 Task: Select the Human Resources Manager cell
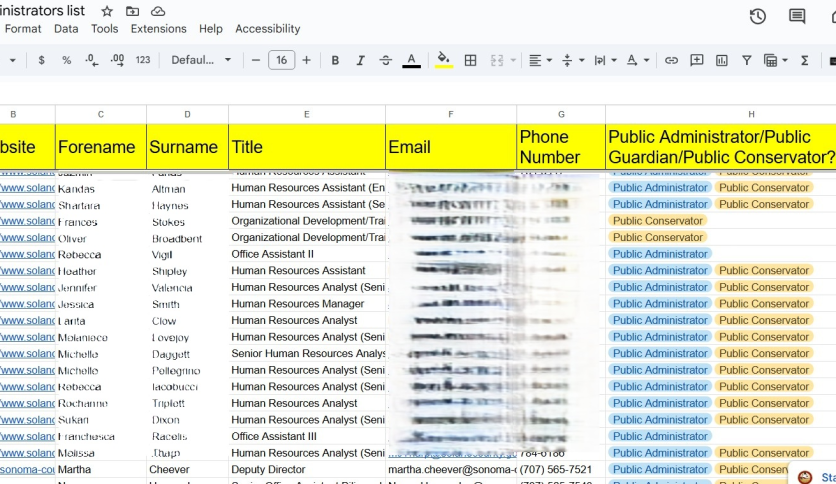307,304
